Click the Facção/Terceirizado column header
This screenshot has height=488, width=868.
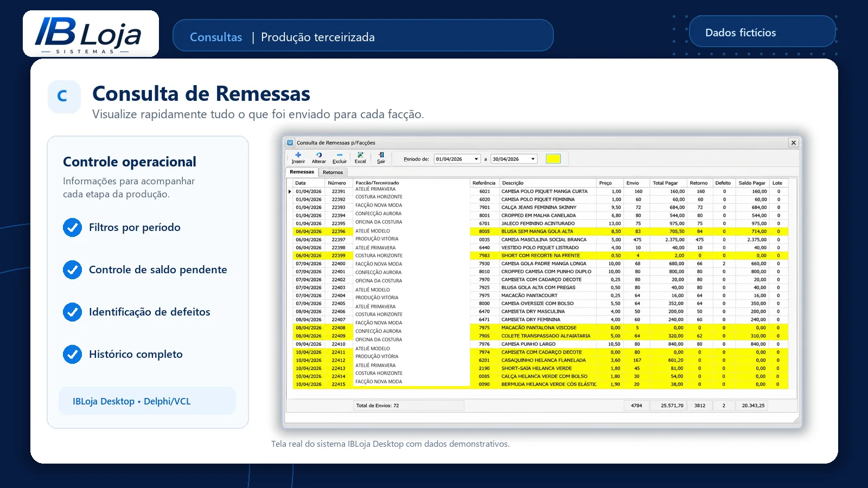[411, 183]
